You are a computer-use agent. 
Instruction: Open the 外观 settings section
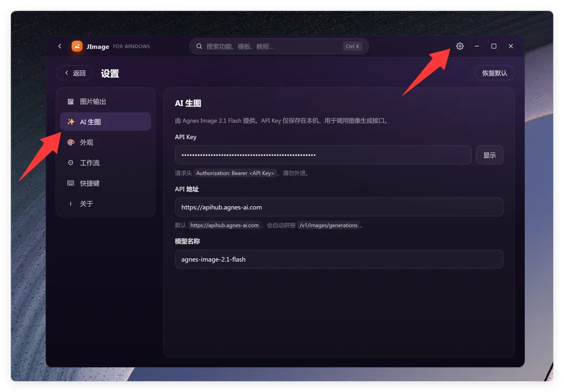(x=105, y=142)
